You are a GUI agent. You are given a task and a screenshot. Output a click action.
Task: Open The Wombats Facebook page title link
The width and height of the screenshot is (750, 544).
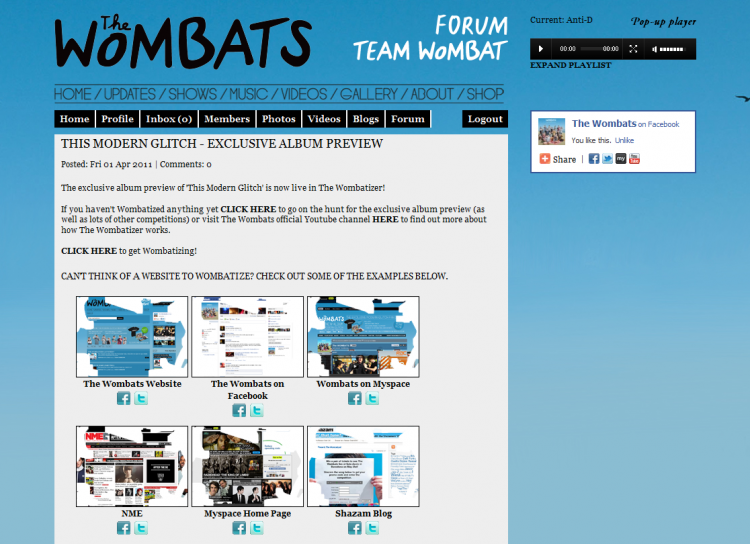coord(604,123)
